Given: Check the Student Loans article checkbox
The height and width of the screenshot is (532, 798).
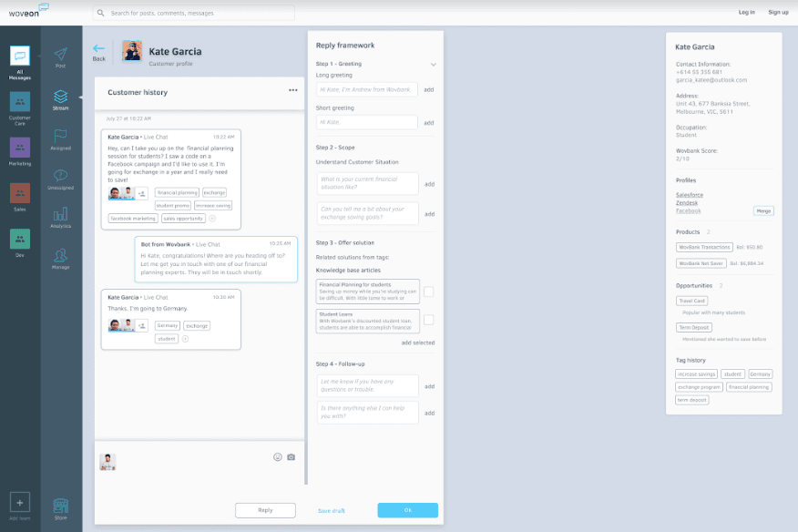Looking at the screenshot, I should [428, 320].
